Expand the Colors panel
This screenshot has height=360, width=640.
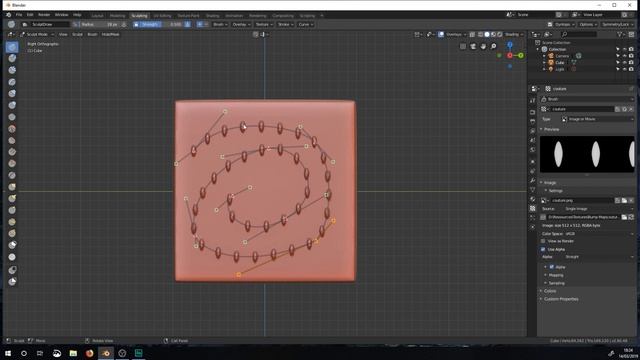[549, 291]
